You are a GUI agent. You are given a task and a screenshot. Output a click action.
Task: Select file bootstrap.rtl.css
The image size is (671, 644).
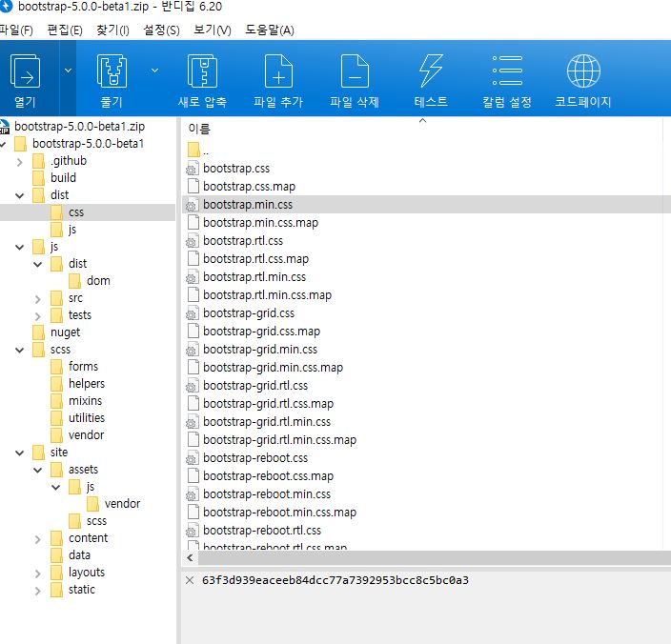pyautogui.click(x=243, y=241)
